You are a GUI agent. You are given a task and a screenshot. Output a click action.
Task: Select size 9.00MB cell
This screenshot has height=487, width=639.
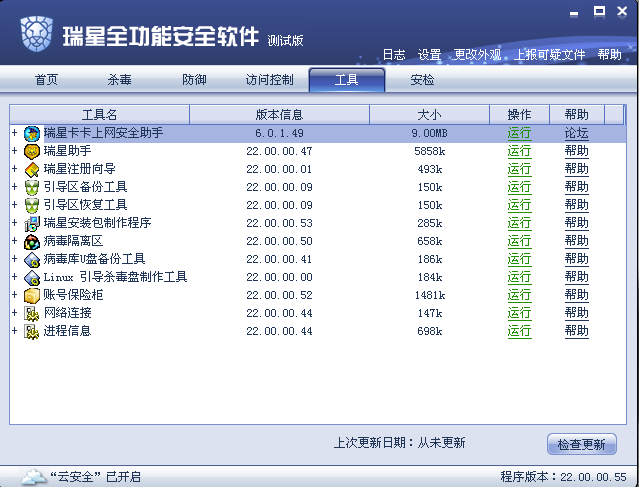click(x=429, y=133)
